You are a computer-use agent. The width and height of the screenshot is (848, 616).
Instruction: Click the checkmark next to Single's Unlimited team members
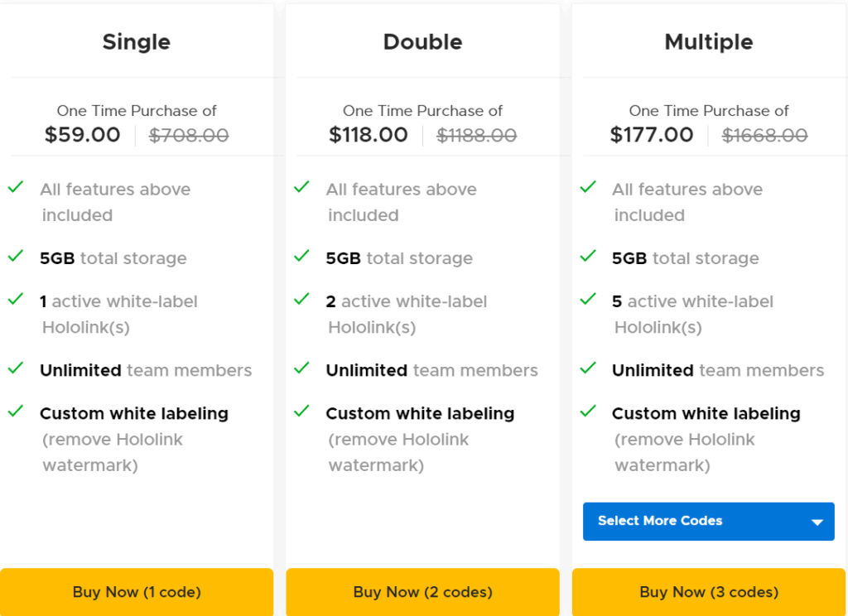point(15,369)
